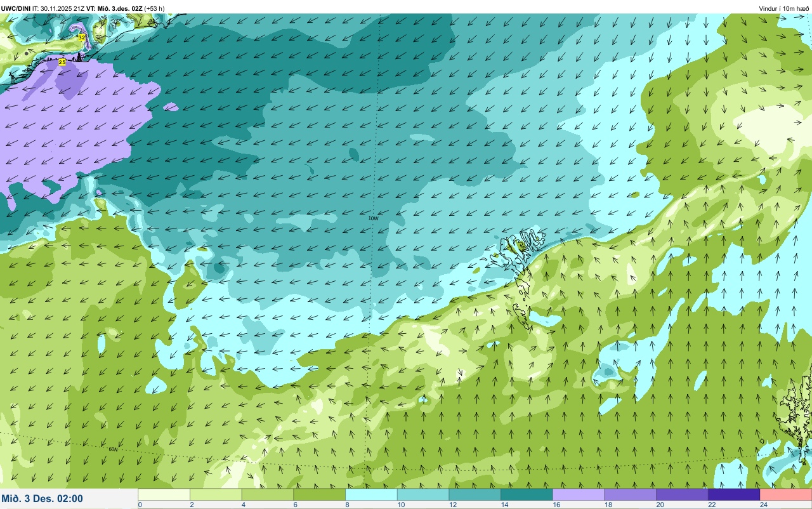Click the '10W' longitude label on map
Viewport: 812px width, 509px height.
point(374,218)
